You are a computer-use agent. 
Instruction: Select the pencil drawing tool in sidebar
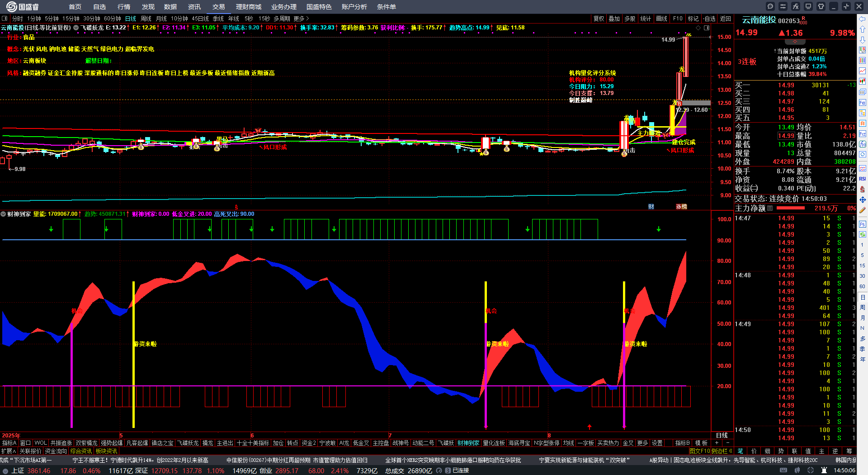pos(863,210)
